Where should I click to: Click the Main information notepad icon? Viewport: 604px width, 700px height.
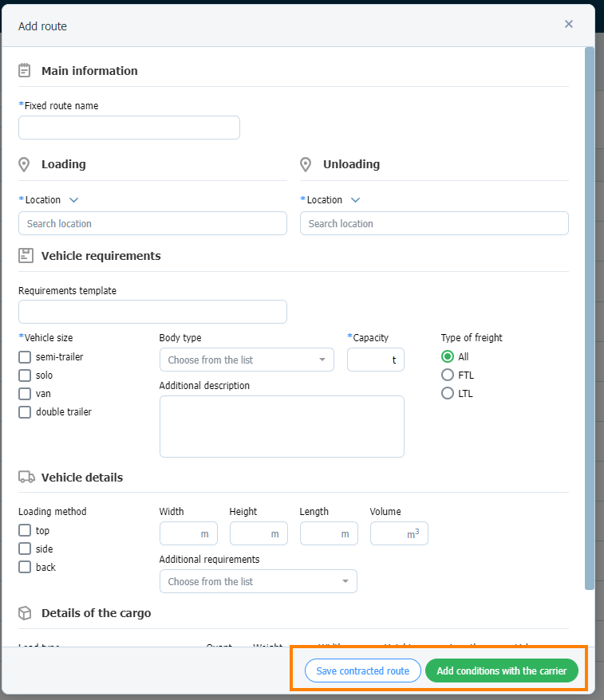25,70
